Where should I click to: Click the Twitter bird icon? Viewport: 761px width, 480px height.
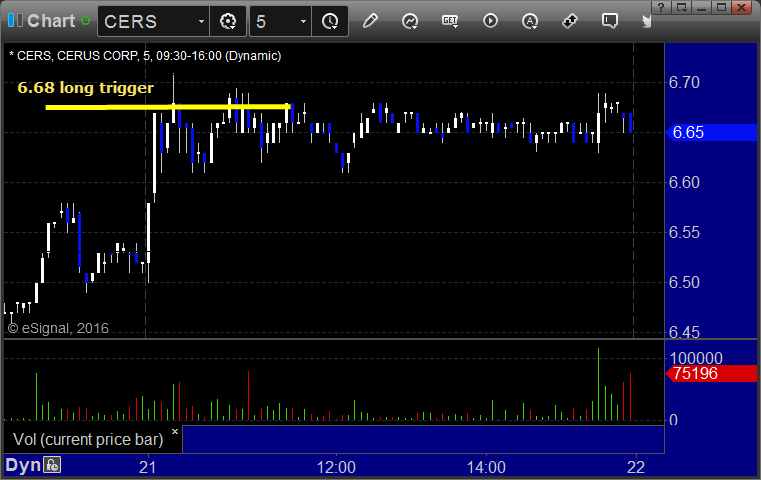pos(646,21)
